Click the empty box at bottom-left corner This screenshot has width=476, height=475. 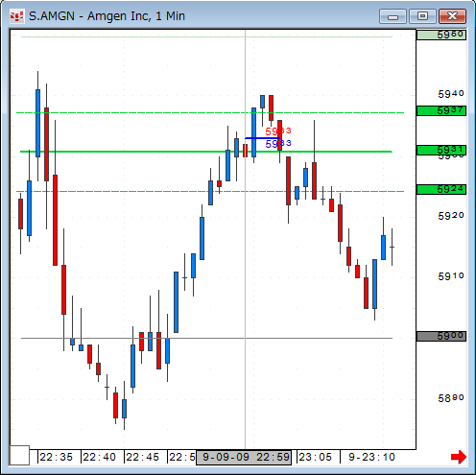click(19, 455)
